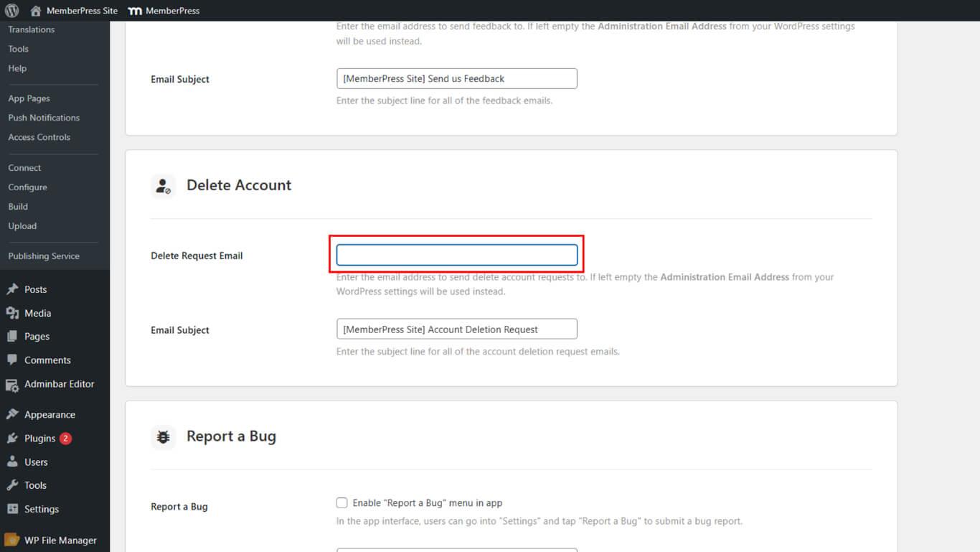Open the Push Notifications link
This screenshot has width=980, height=552.
44,117
